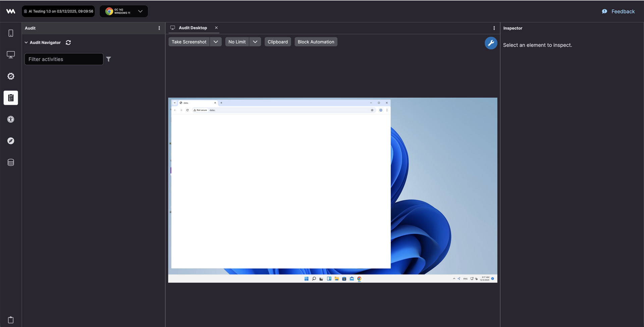Open the mobile device sidebar icon
Screen dimensions: 644x327
pos(11,33)
